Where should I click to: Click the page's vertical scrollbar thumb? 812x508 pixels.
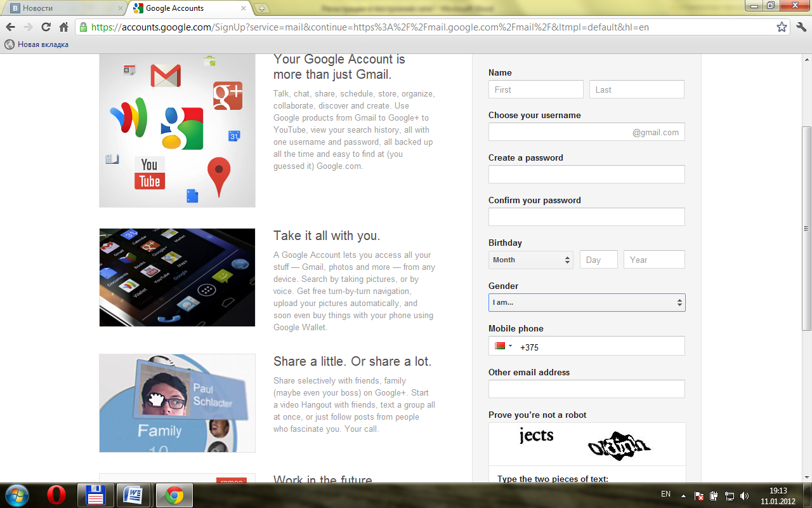coord(806,229)
